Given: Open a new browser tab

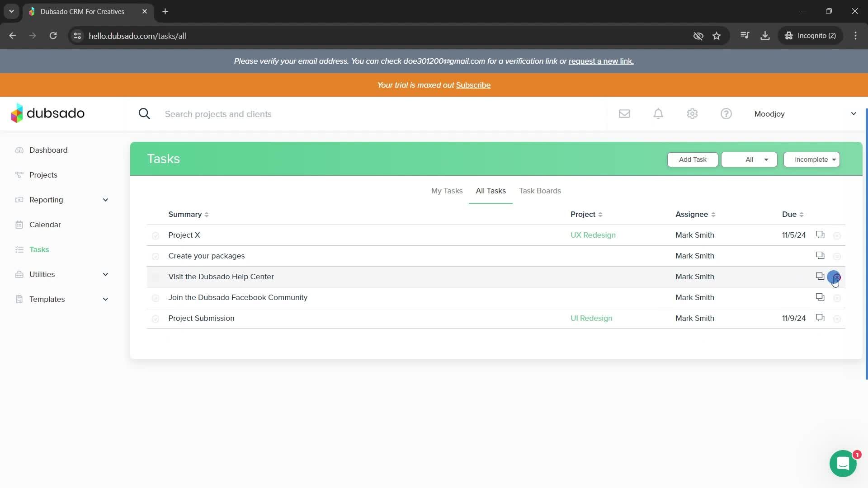Looking at the screenshot, I should coord(165,11).
